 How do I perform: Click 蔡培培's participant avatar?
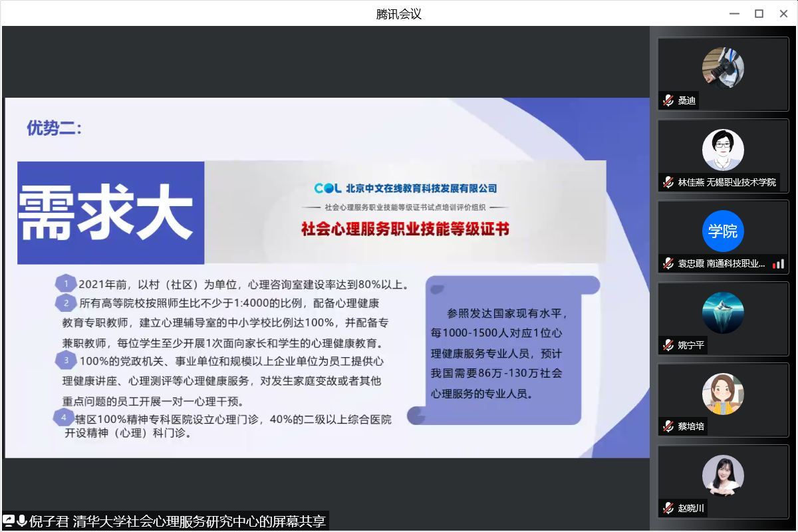723,394
